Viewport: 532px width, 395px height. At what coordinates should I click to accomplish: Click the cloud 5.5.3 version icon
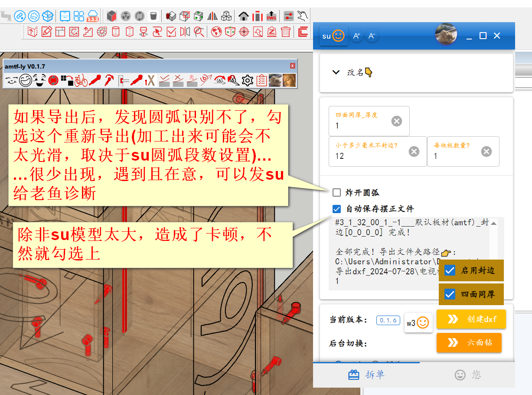pos(92,16)
